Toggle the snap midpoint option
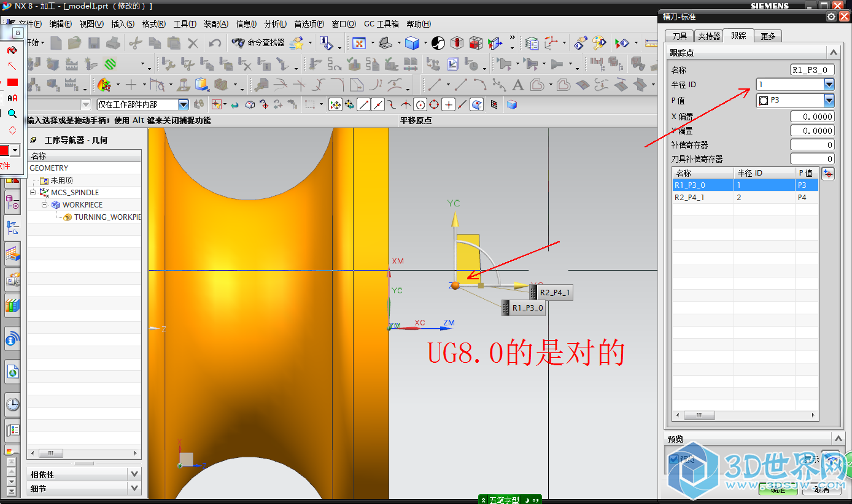 click(x=378, y=105)
